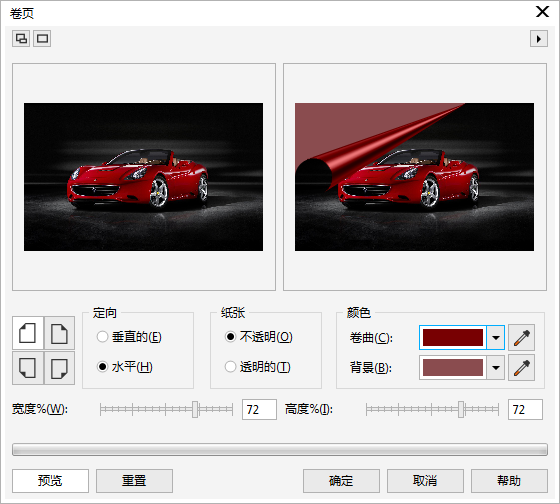Select the 水平(H) orientation option
This screenshot has height=504, width=560.
[125, 367]
